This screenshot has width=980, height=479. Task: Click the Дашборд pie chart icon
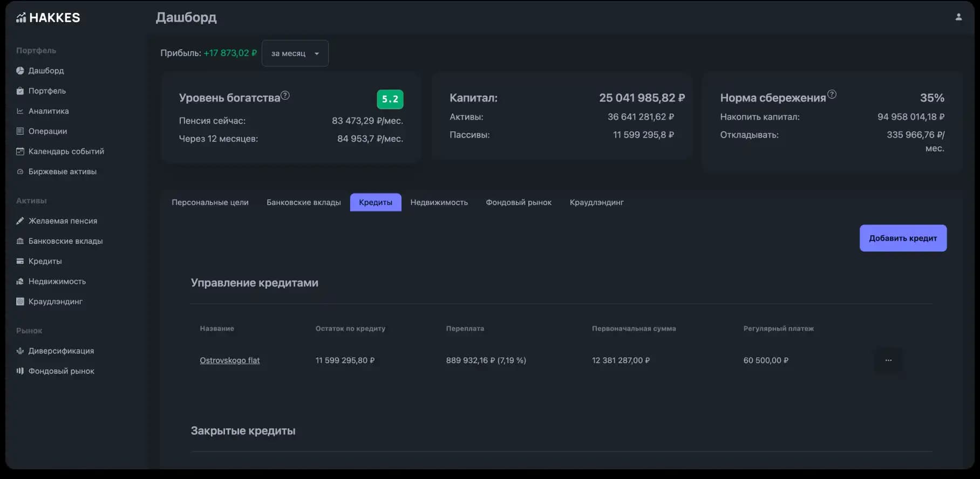20,71
